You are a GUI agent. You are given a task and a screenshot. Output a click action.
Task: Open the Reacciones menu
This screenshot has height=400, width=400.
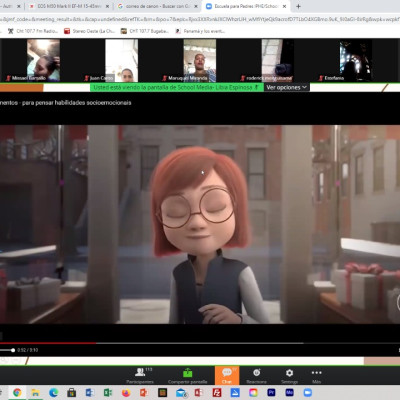pyautogui.click(x=256, y=376)
